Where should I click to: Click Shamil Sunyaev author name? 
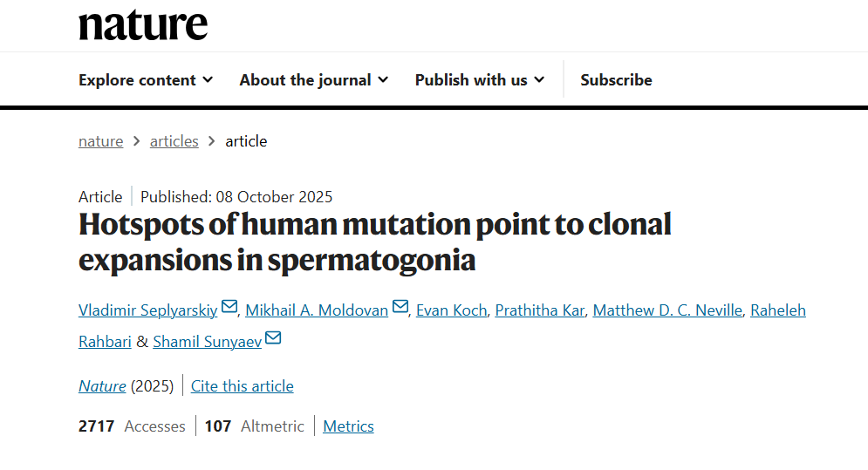click(207, 342)
